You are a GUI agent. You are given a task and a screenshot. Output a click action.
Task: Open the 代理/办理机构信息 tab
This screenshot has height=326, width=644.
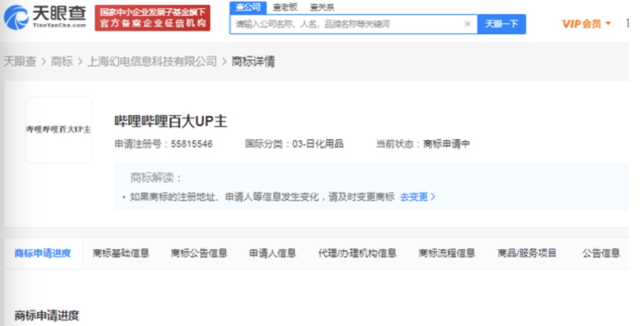click(x=357, y=253)
